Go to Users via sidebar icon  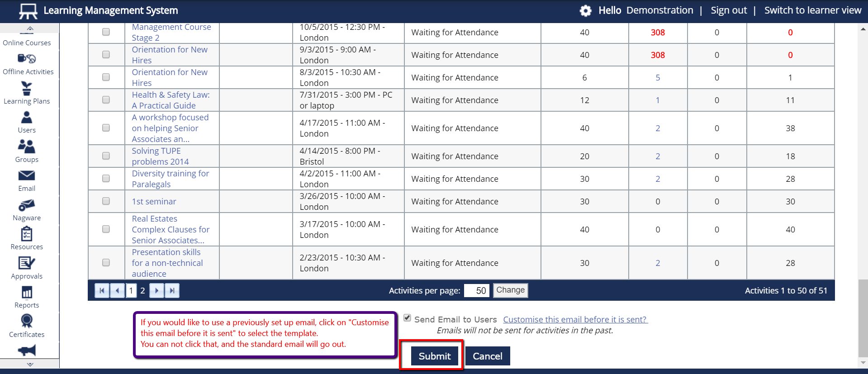click(27, 118)
